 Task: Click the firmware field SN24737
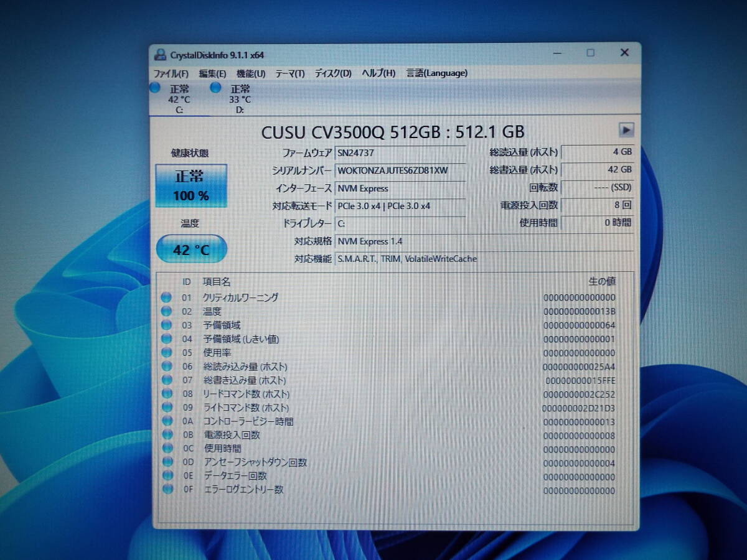coord(400,152)
